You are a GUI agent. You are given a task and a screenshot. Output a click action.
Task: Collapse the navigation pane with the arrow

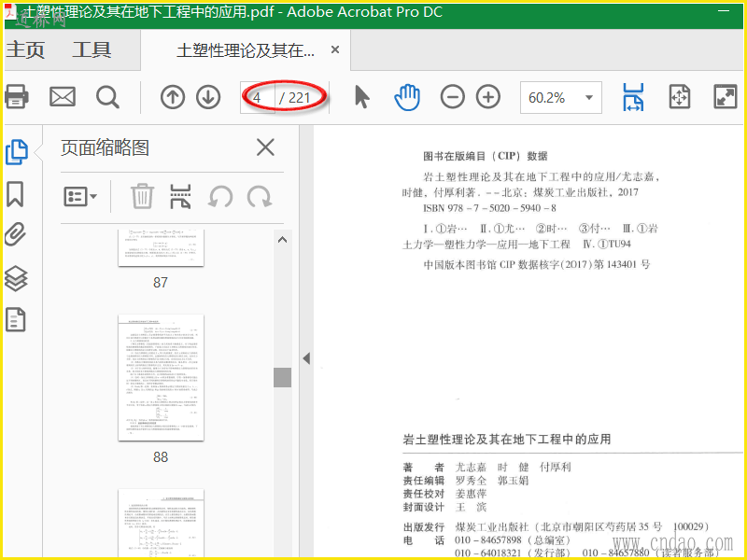point(306,358)
